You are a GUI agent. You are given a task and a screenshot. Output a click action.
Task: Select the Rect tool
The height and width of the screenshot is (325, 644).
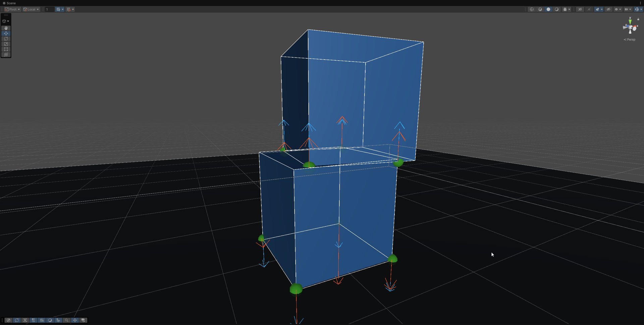[x=6, y=49]
